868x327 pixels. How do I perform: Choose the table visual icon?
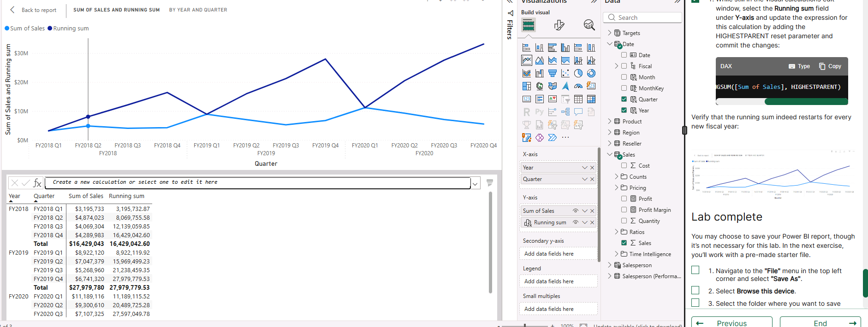pyautogui.click(x=578, y=99)
